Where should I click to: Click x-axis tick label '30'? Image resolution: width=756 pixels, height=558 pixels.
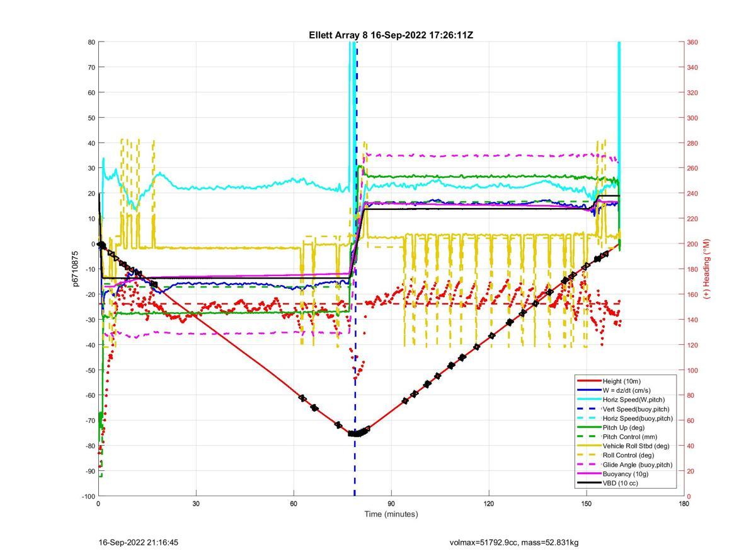click(196, 504)
